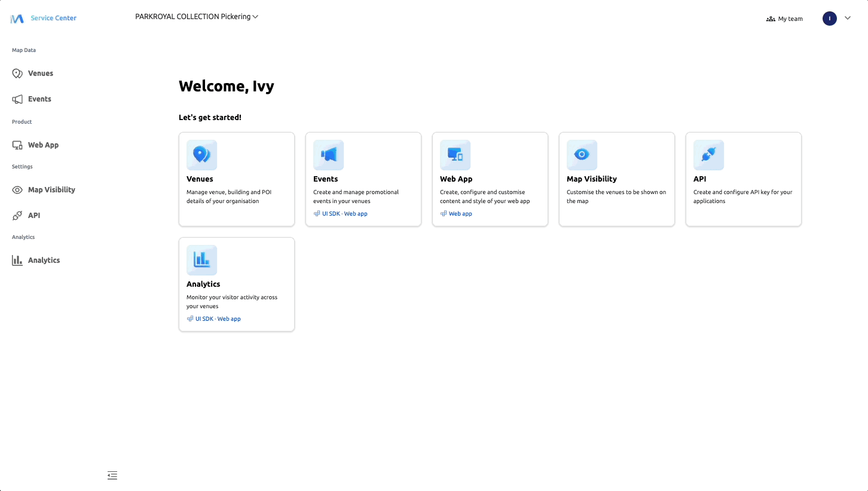Viewport: 868px width, 491px height.
Task: Click the Analytics card title
Action: 203,284
